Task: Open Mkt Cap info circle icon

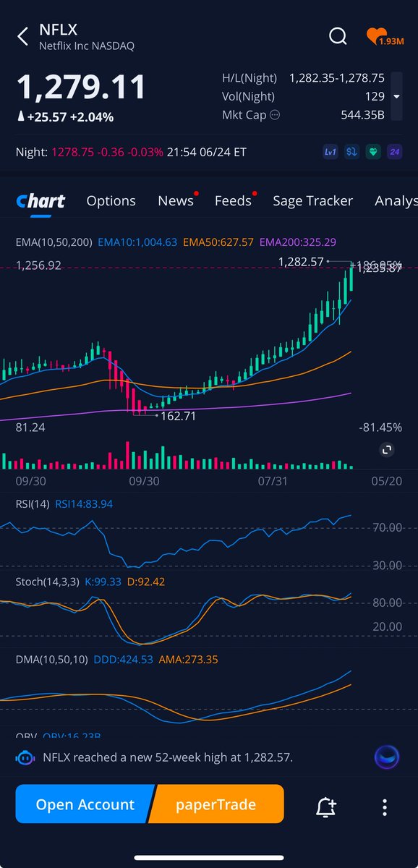Action: click(x=274, y=115)
